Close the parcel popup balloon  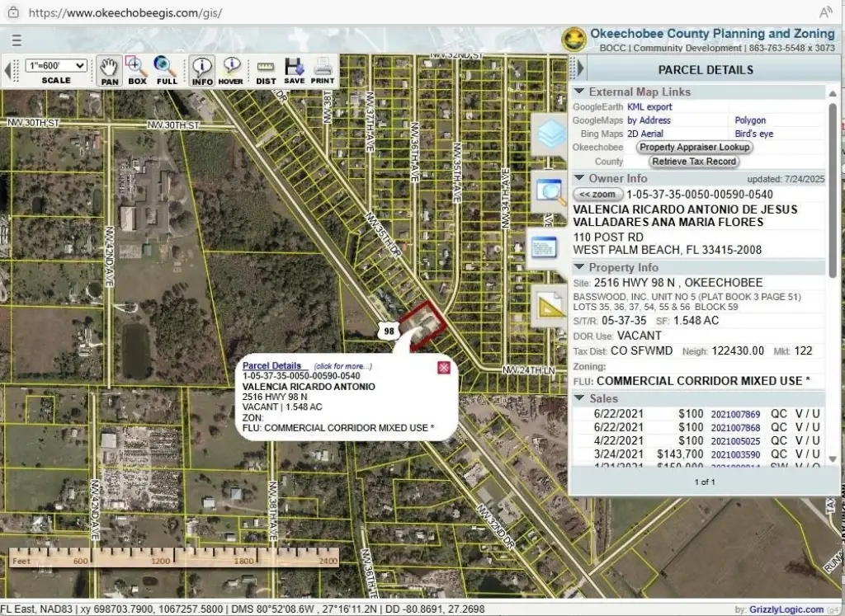(444, 367)
